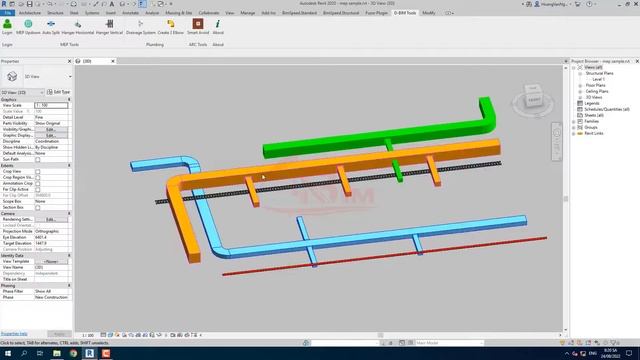Click the View Scale value field
This screenshot has height=360, width=640.
(x=51, y=105)
